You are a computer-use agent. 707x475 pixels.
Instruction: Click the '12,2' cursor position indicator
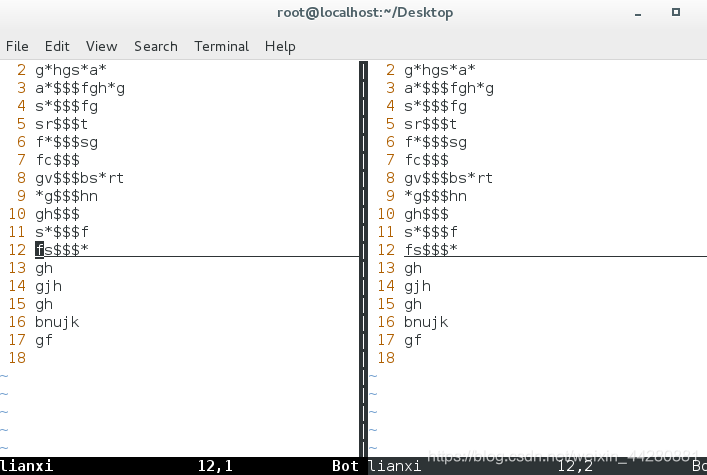[x=575, y=466]
